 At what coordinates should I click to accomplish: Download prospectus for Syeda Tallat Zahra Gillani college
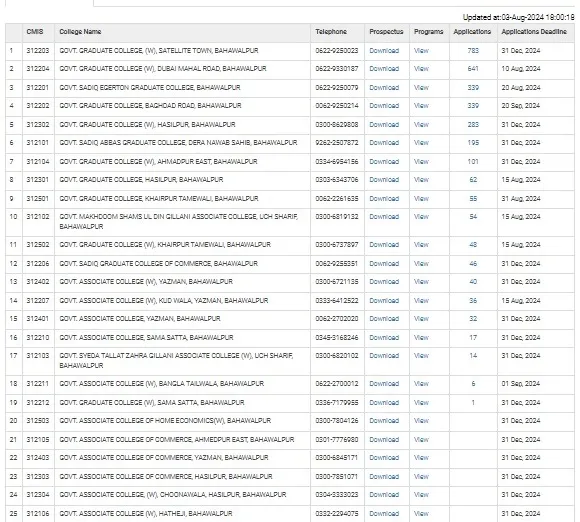click(x=384, y=356)
